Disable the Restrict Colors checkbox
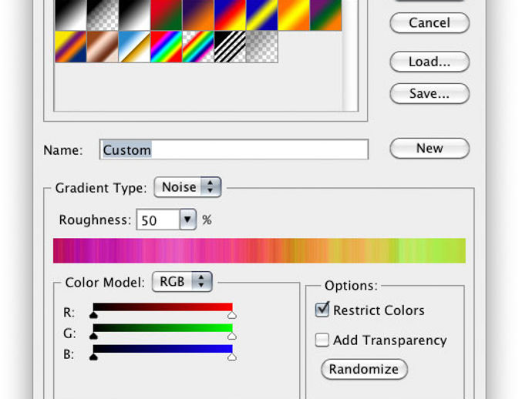 tap(322, 310)
